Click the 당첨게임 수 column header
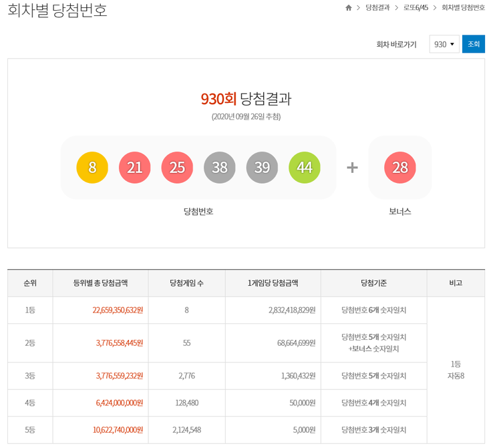Viewport: 501px width, 448px height. pyautogui.click(x=186, y=283)
